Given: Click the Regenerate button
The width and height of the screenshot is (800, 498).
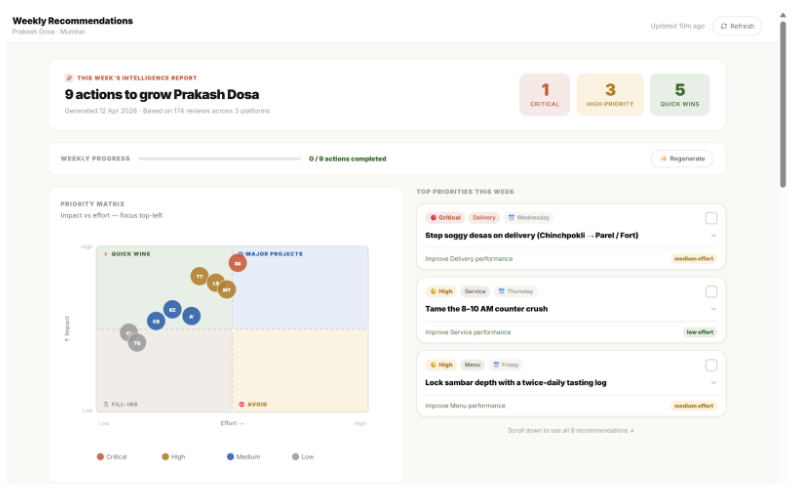Looking at the screenshot, I should [682, 158].
